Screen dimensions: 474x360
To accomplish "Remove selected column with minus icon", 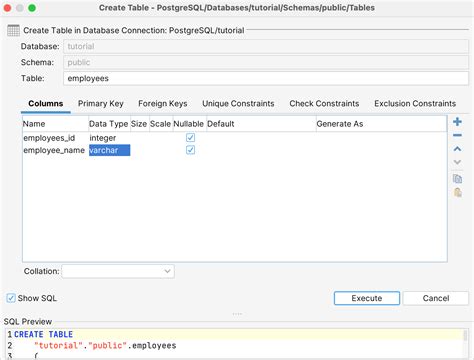I will click(x=457, y=135).
